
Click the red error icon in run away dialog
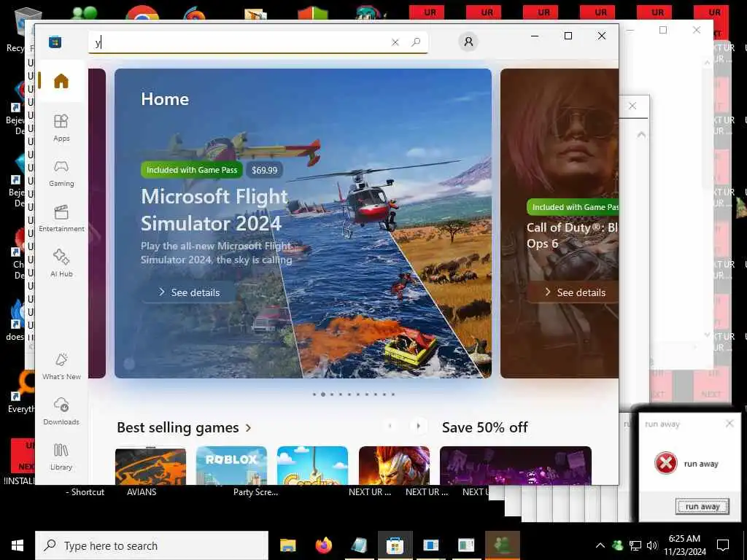point(665,463)
